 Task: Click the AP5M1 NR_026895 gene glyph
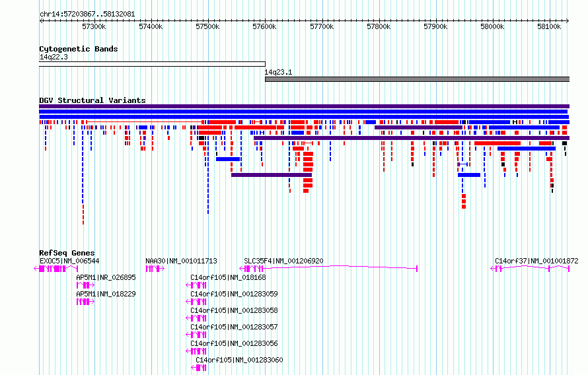pyautogui.click(x=85, y=285)
